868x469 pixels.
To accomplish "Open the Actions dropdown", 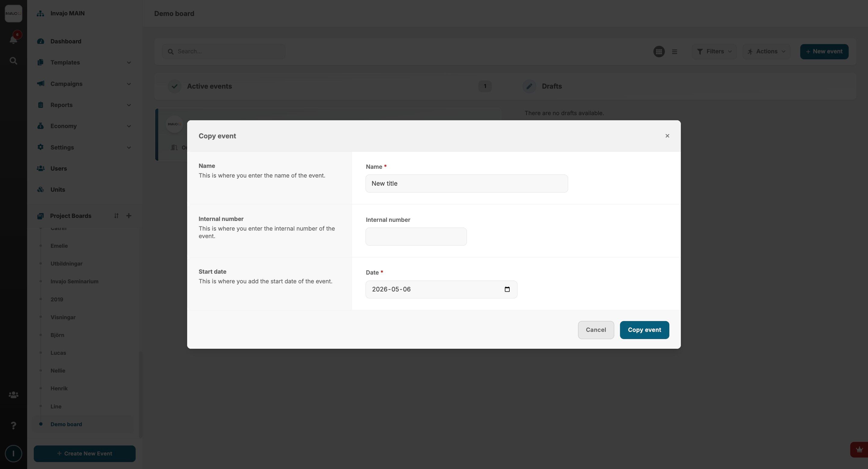I will (766, 52).
